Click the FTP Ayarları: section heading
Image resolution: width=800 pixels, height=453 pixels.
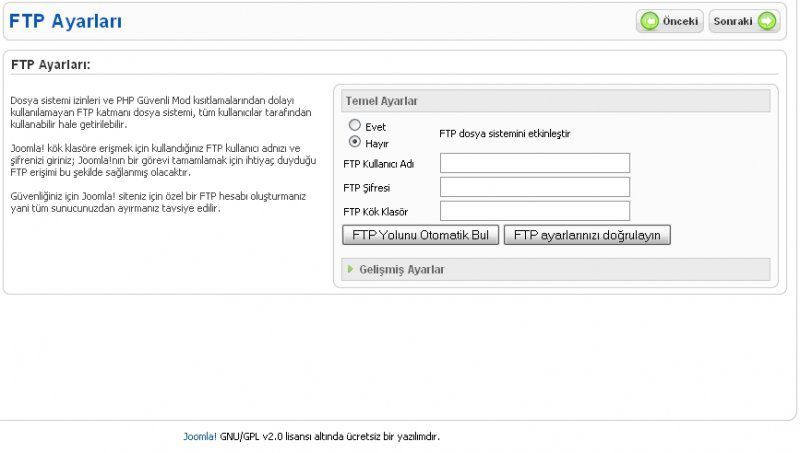pyautogui.click(x=51, y=64)
